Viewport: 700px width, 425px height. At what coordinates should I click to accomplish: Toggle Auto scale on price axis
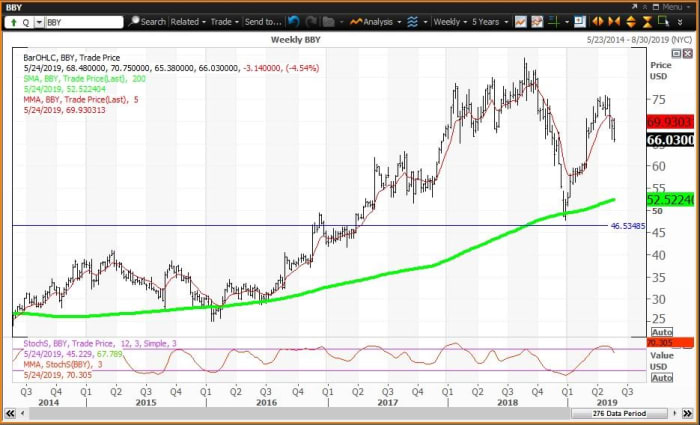coord(661,331)
